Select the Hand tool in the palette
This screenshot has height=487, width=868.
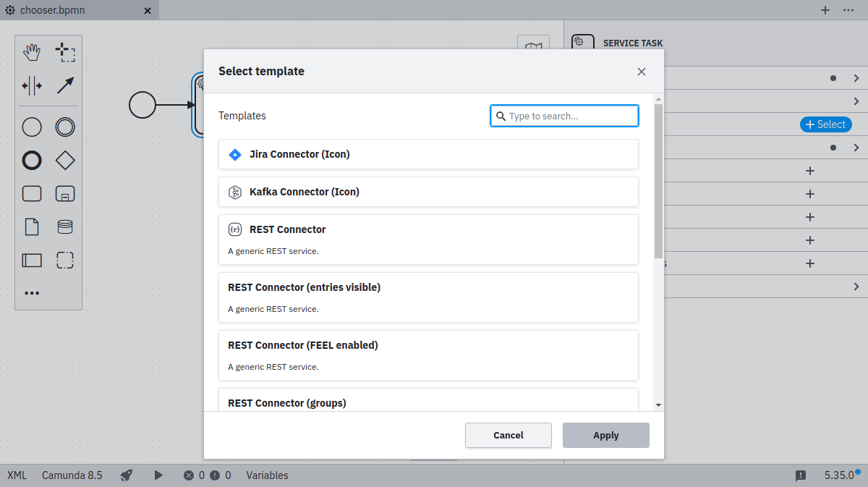(32, 51)
